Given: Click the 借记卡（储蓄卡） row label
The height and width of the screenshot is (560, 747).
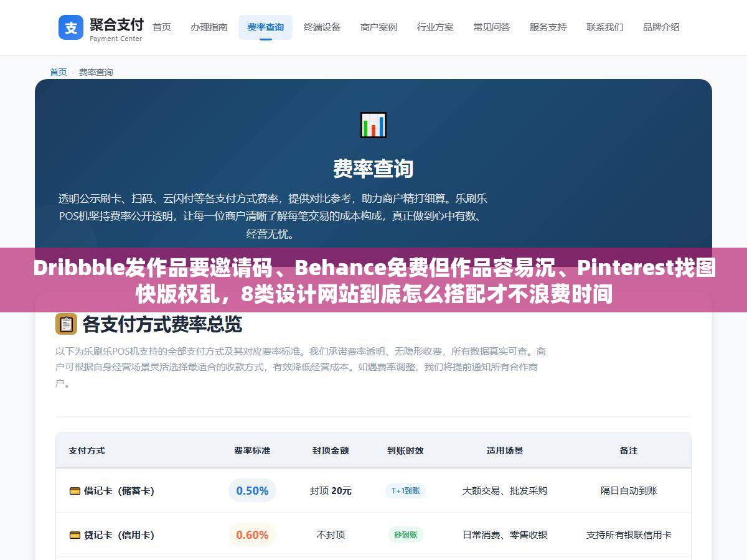Looking at the screenshot, I should [118, 491].
